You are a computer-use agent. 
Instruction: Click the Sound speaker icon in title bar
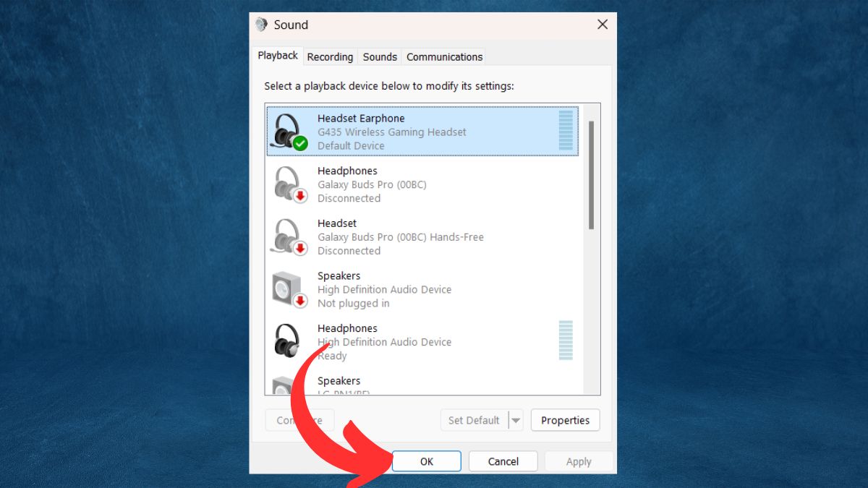261,25
